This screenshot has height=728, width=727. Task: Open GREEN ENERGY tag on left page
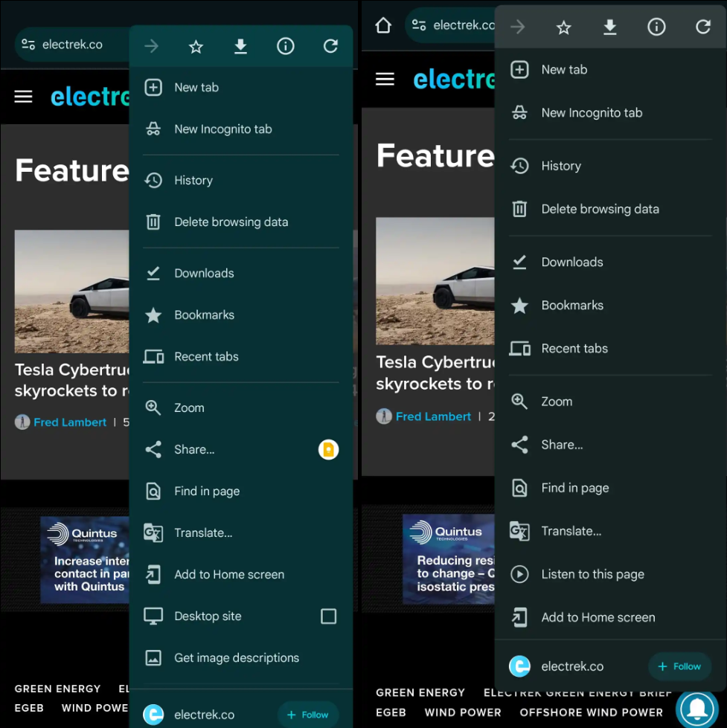[57, 689]
